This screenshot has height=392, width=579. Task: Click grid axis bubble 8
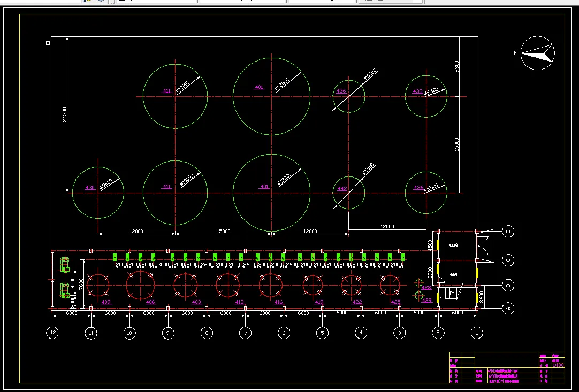point(207,333)
